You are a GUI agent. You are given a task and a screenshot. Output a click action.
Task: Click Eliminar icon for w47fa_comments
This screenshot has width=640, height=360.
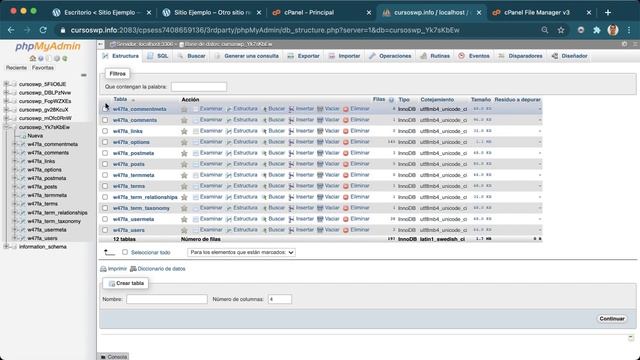click(346, 120)
